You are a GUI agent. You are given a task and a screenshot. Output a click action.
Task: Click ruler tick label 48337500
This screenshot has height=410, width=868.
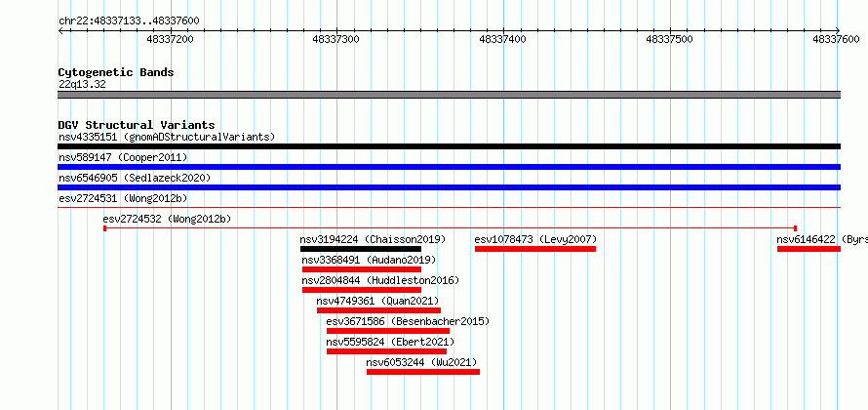[x=670, y=39]
